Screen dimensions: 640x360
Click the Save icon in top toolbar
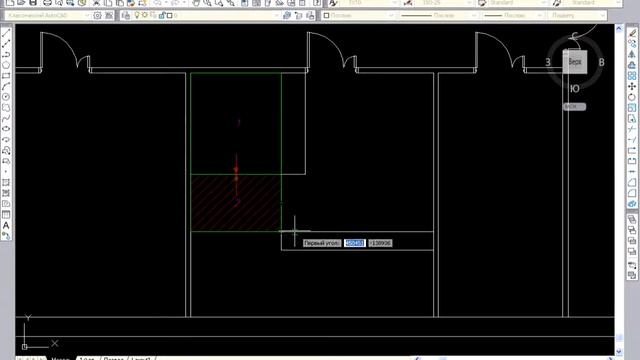pos(33,3)
